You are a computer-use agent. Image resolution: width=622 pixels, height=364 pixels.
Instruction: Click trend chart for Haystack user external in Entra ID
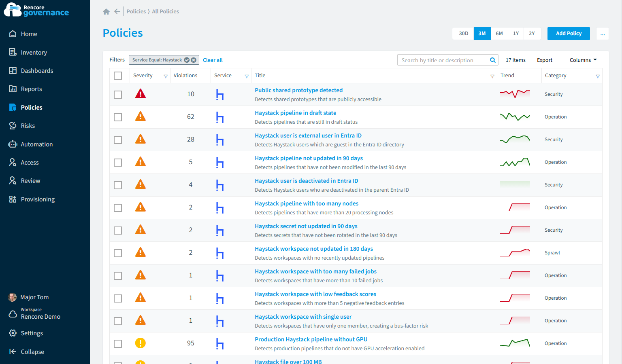tap(515, 140)
